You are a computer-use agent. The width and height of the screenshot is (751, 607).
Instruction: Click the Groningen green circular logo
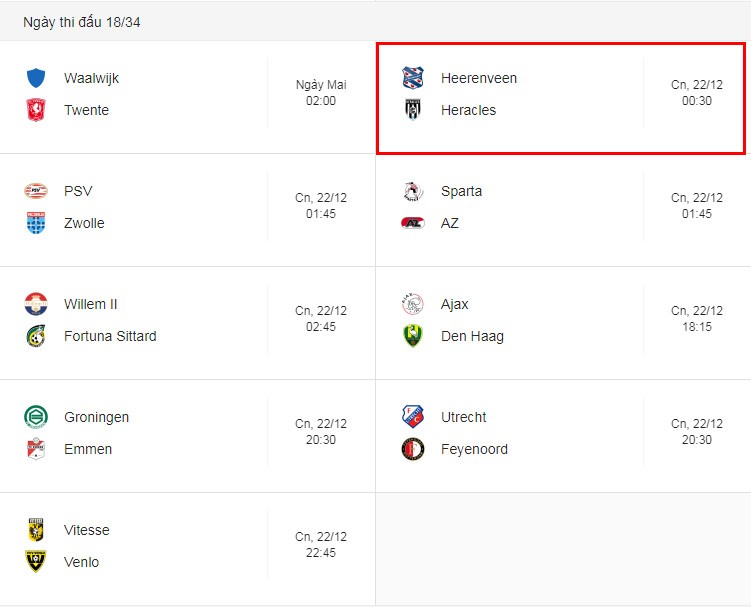36,417
